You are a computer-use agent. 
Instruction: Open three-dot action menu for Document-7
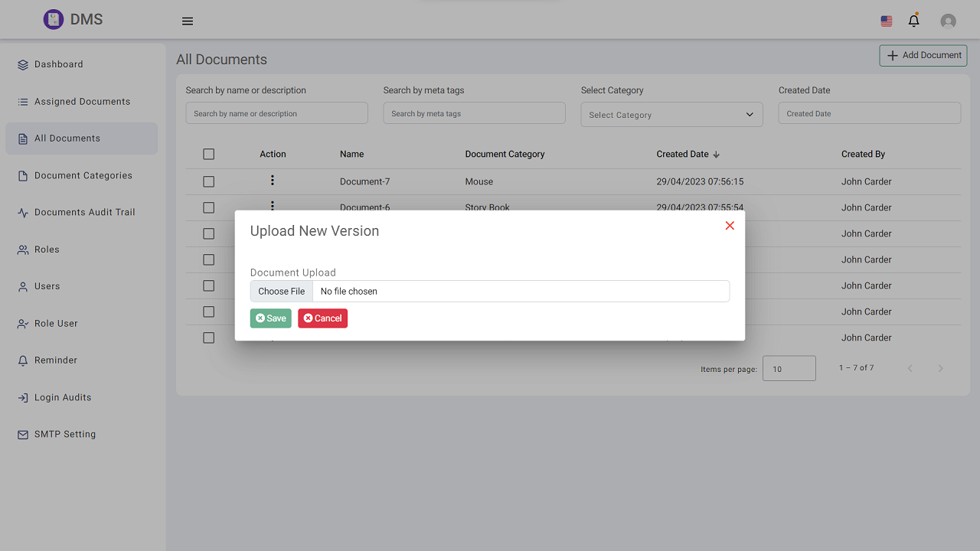click(272, 181)
